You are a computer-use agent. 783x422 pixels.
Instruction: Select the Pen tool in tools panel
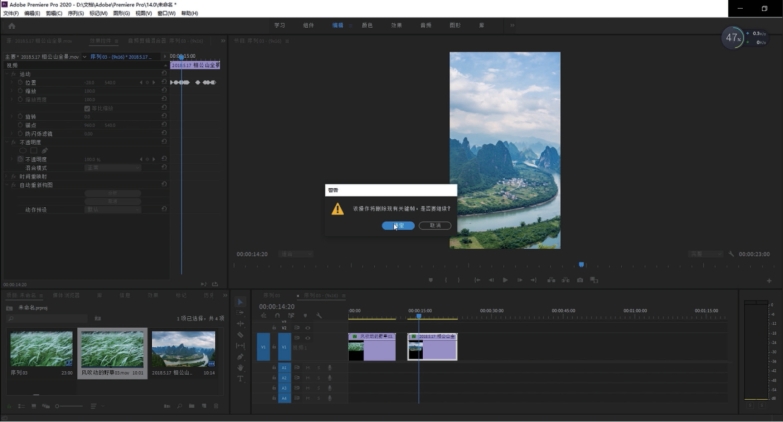pyautogui.click(x=240, y=357)
